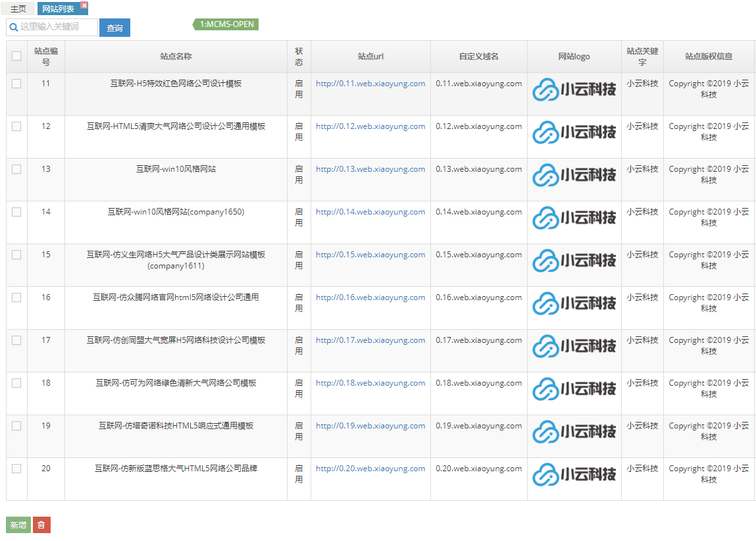Check the checkbox for site 13
This screenshot has width=756, height=541.
16,169
